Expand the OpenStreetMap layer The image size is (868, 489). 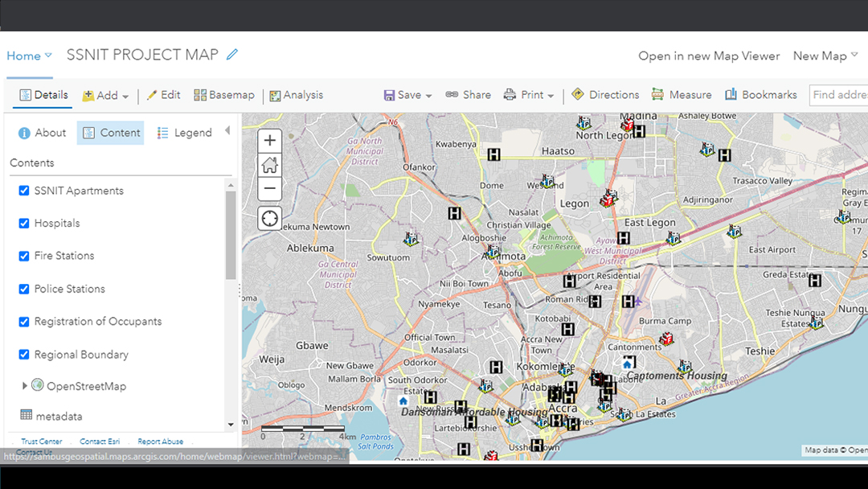24,385
